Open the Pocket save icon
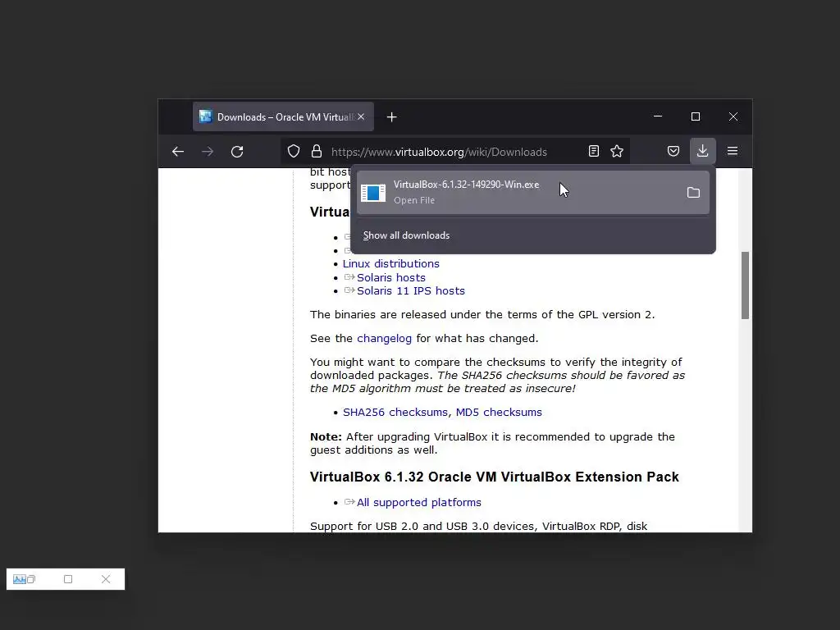This screenshot has height=630, width=840. click(x=673, y=151)
